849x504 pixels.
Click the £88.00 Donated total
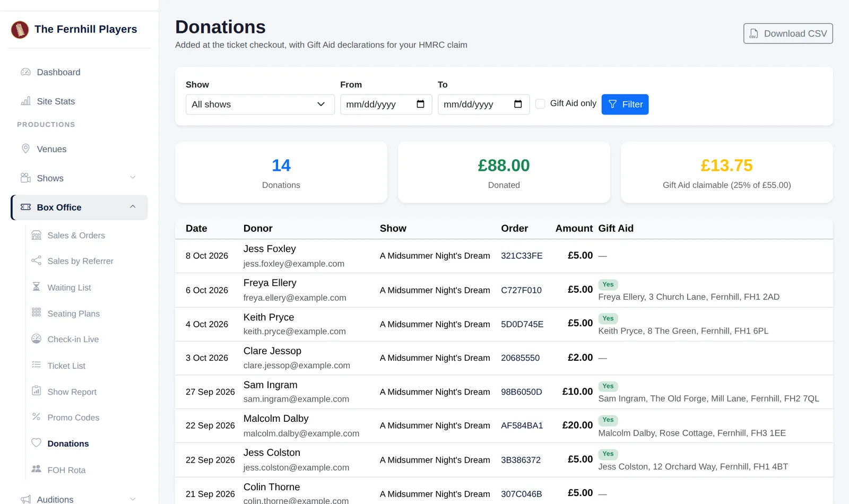(x=504, y=166)
